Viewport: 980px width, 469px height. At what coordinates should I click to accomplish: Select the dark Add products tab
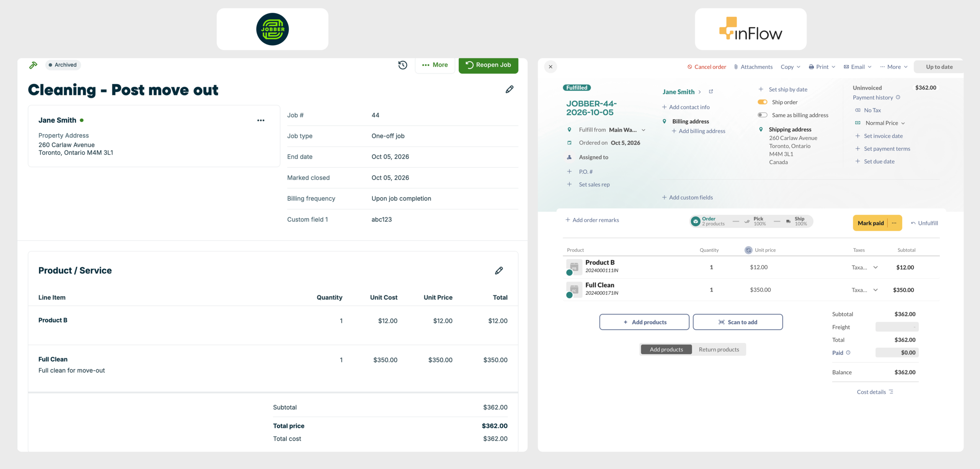[x=666, y=349]
